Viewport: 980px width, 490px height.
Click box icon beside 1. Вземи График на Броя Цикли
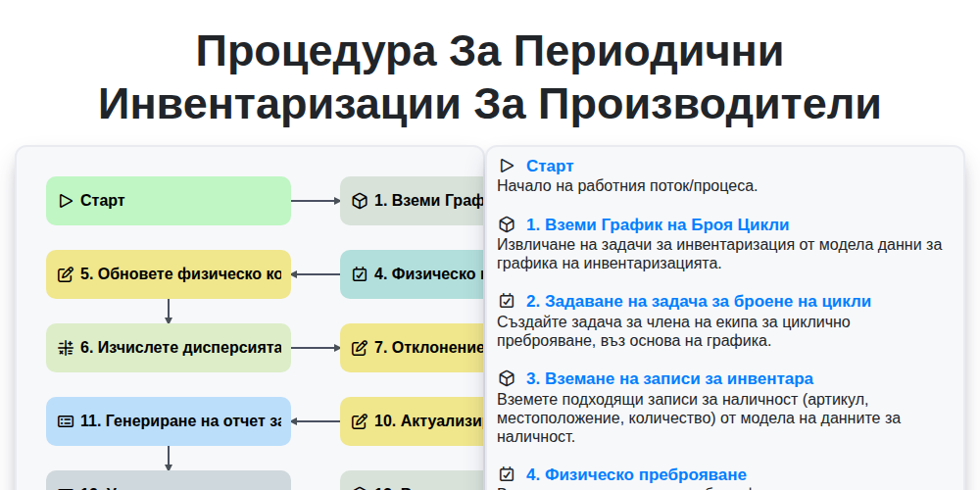pyautogui.click(x=507, y=224)
